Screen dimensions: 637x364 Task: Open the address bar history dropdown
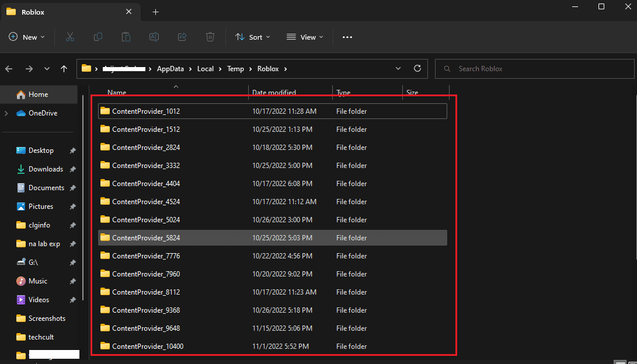click(398, 68)
